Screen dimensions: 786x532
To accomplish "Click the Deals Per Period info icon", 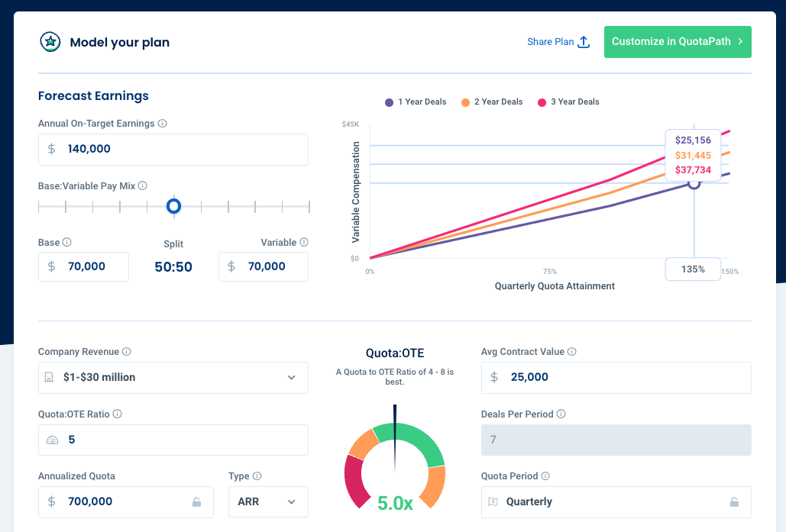I will point(561,414).
